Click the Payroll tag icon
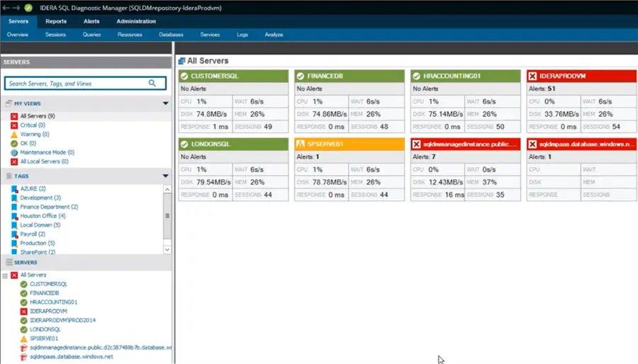The width and height of the screenshot is (638, 364). (x=14, y=234)
